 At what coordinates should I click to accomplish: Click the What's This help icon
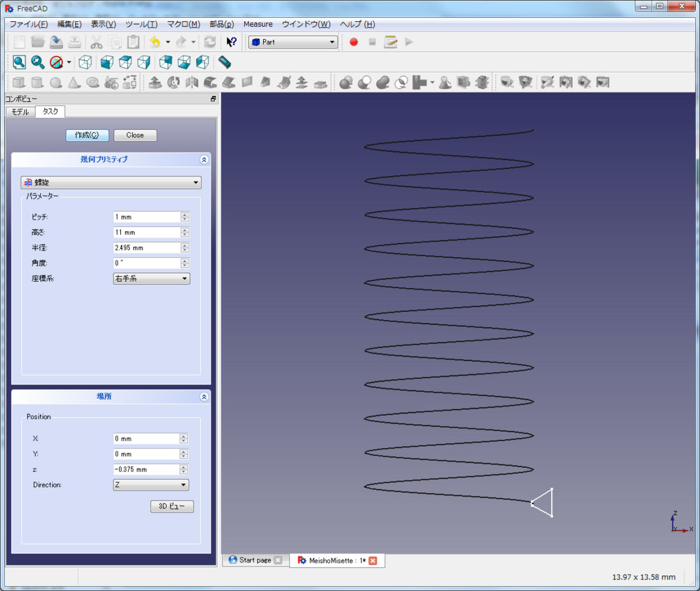tap(231, 42)
